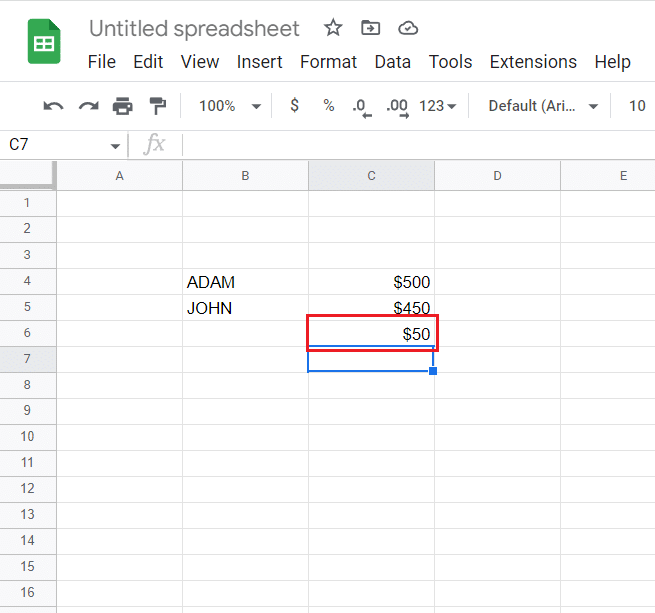Screen dimensions: 655x613
Task: Click the fx formula icon
Action: [x=155, y=144]
